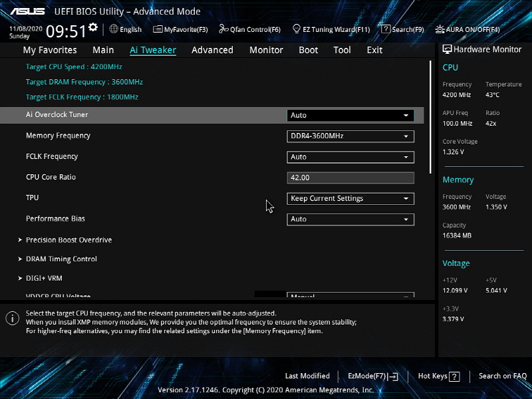The image size is (532, 399).
Task: Click the globe language icon
Action: (114, 29)
